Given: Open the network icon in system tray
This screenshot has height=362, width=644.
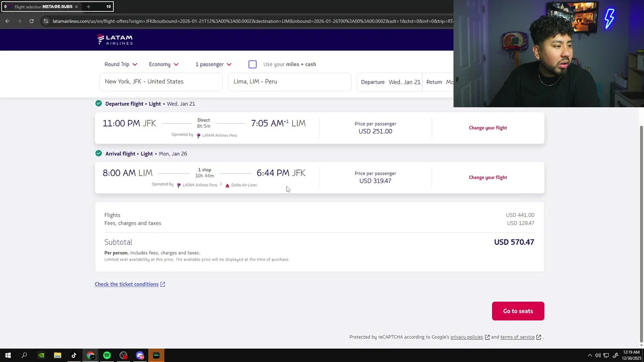Looking at the screenshot, I should [x=606, y=355].
